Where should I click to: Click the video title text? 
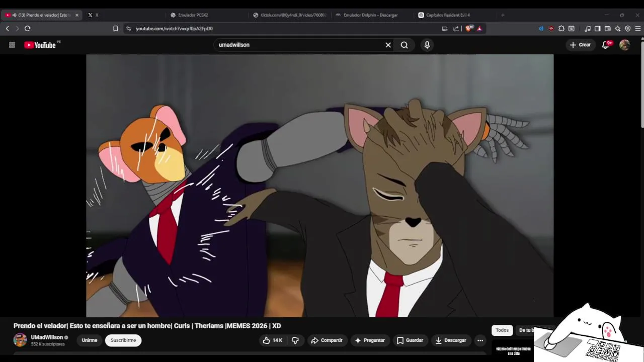147,326
